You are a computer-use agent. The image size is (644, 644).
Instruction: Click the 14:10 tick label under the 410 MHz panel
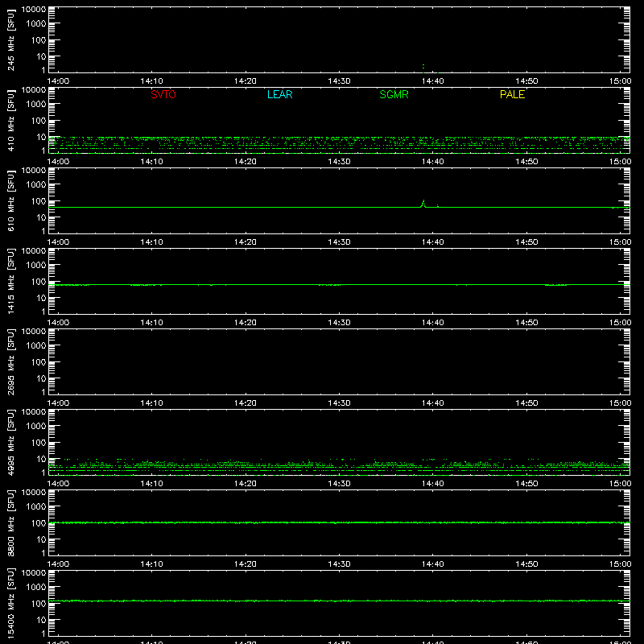(151, 162)
